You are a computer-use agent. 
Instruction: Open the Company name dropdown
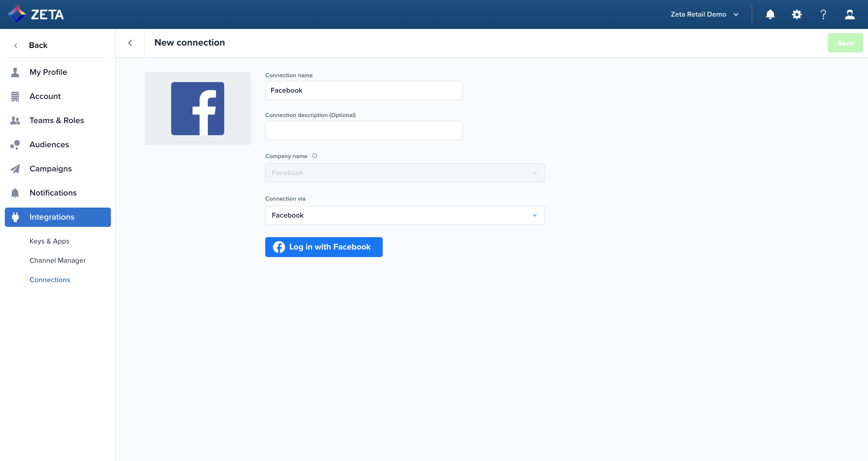coord(404,173)
